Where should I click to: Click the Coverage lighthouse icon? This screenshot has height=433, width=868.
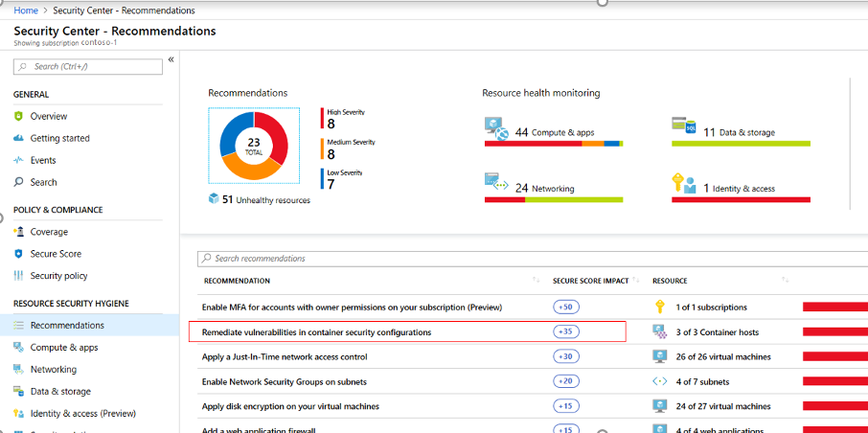click(x=18, y=232)
